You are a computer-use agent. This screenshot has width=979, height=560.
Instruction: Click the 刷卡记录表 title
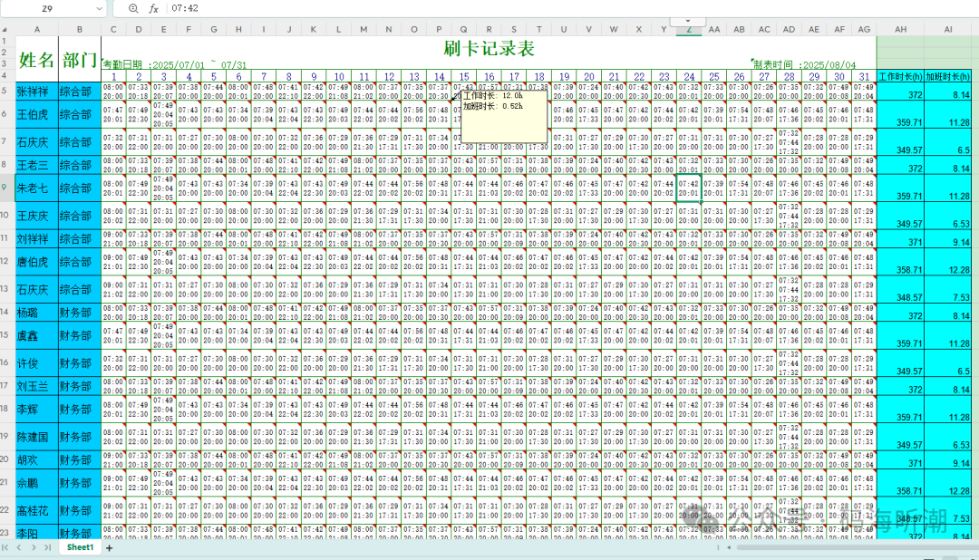point(489,48)
